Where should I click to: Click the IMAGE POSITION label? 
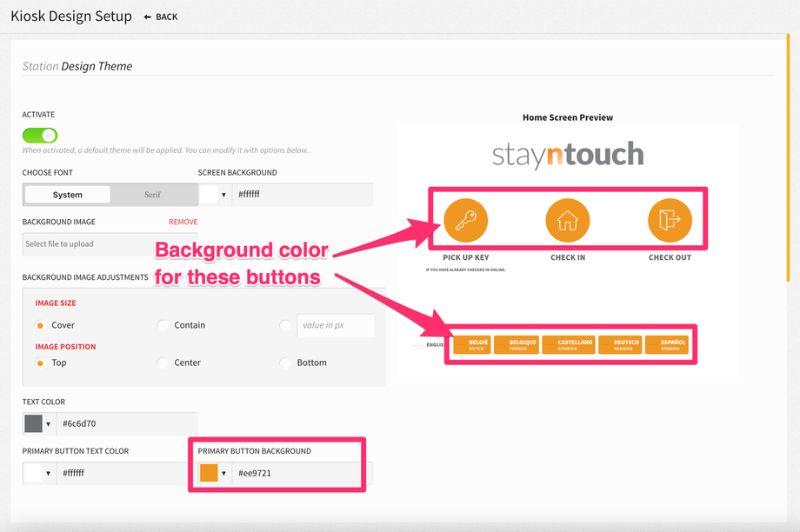tap(65, 347)
